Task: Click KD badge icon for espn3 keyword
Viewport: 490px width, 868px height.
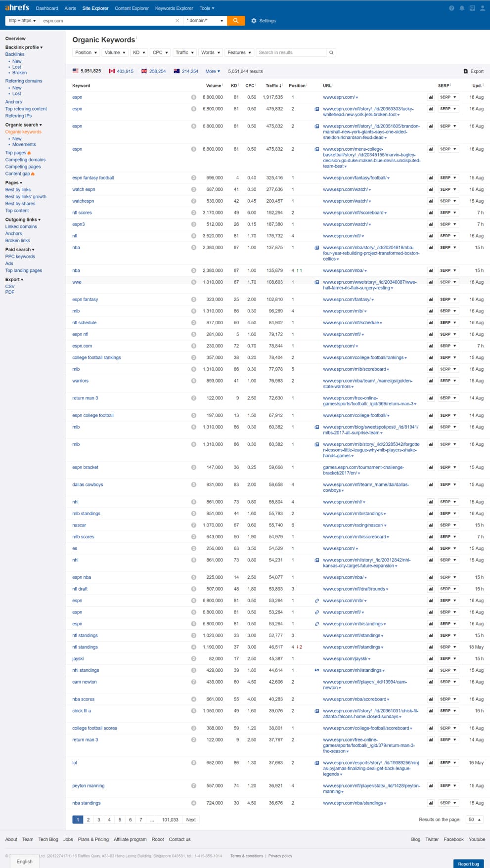Action: coord(194,224)
